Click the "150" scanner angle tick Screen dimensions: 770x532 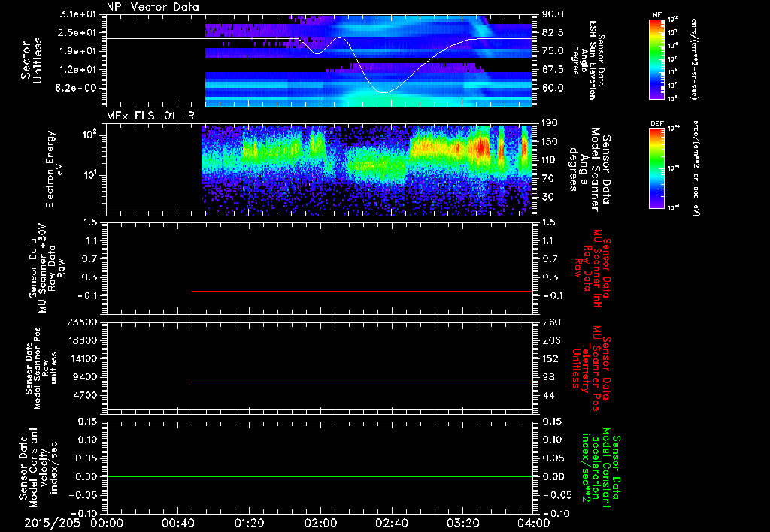click(x=550, y=142)
